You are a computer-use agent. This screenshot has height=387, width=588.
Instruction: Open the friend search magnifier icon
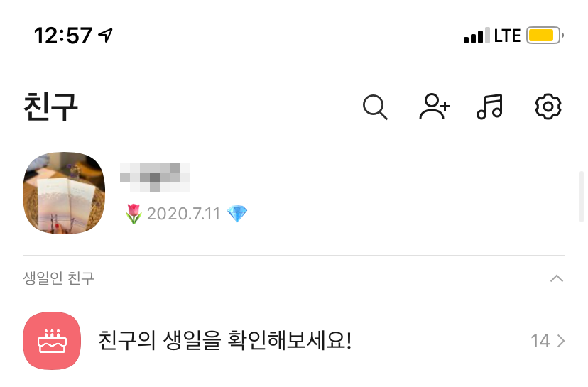pyautogui.click(x=375, y=107)
